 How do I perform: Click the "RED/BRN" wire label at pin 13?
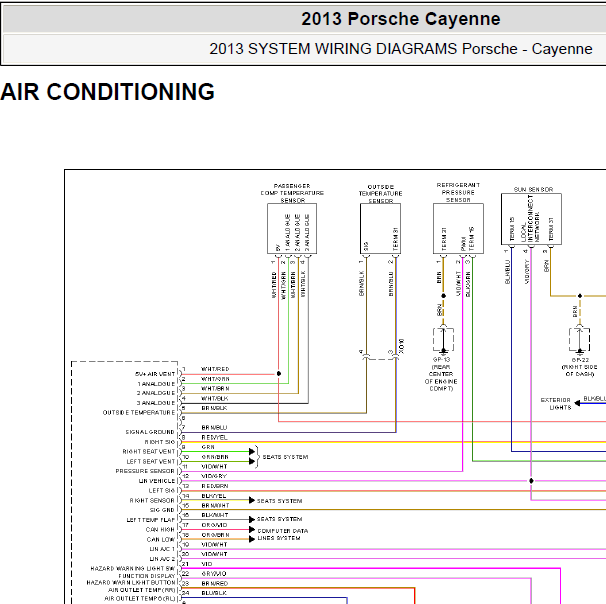[215, 486]
